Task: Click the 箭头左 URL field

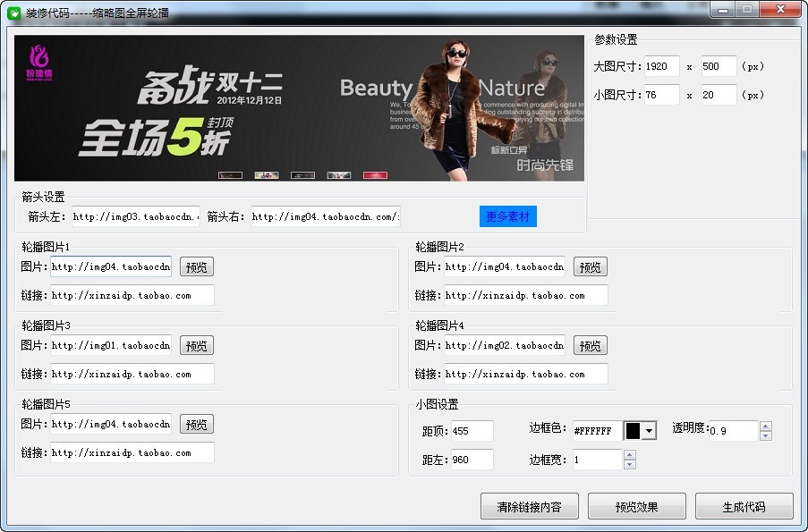Action: pos(135,216)
